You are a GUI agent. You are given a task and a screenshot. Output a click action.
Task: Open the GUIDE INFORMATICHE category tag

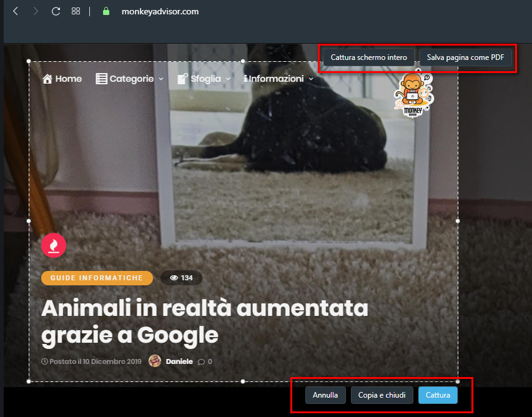(97, 278)
